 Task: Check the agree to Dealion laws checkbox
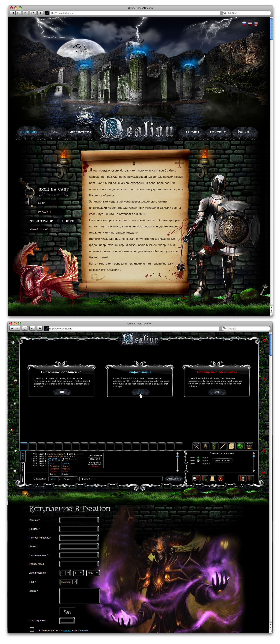click(x=32, y=629)
